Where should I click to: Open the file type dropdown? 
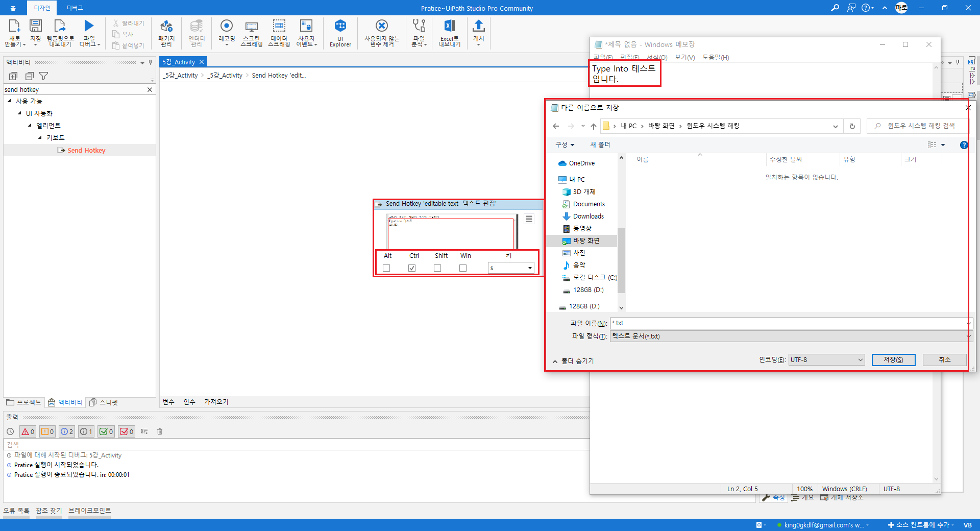click(792, 336)
